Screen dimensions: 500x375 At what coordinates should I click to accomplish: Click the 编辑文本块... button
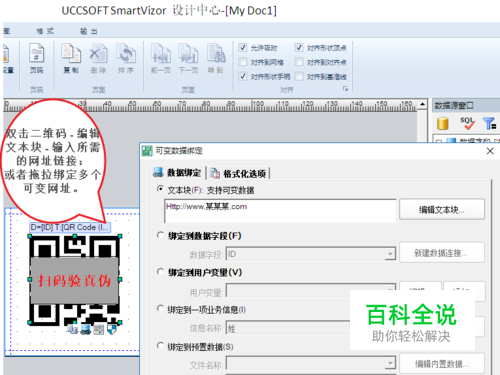click(442, 209)
